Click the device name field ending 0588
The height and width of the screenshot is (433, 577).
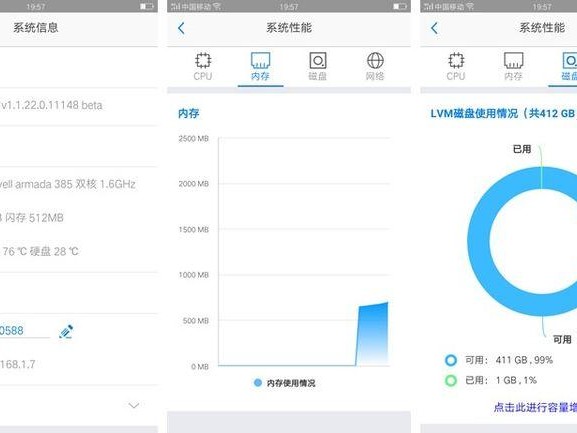[x=24, y=331]
